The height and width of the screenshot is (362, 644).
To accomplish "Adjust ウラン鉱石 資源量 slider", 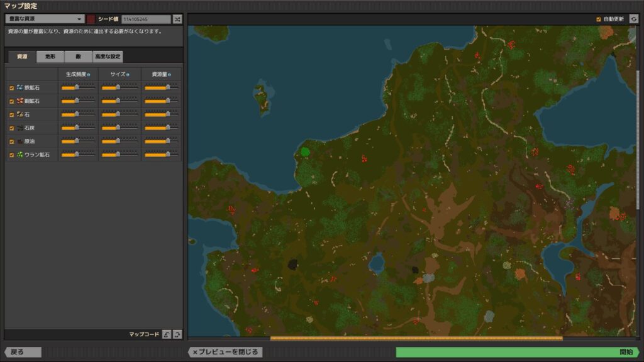I will (x=162, y=155).
